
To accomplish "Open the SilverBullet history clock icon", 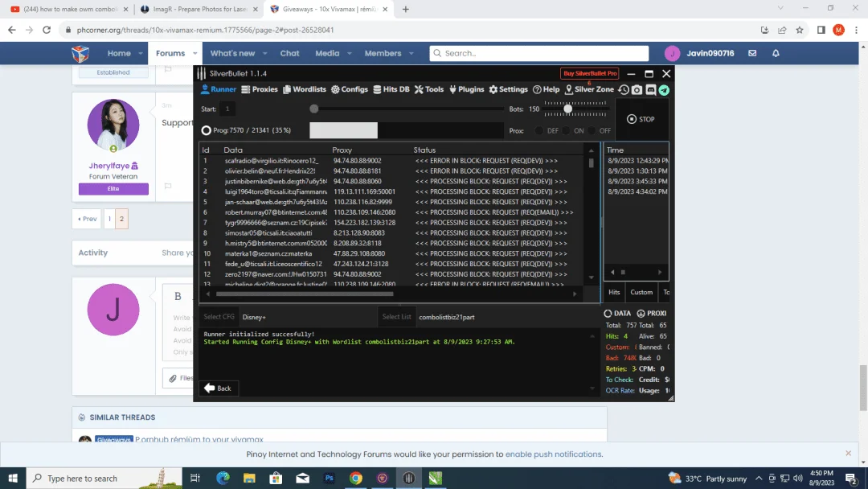I will pos(624,90).
